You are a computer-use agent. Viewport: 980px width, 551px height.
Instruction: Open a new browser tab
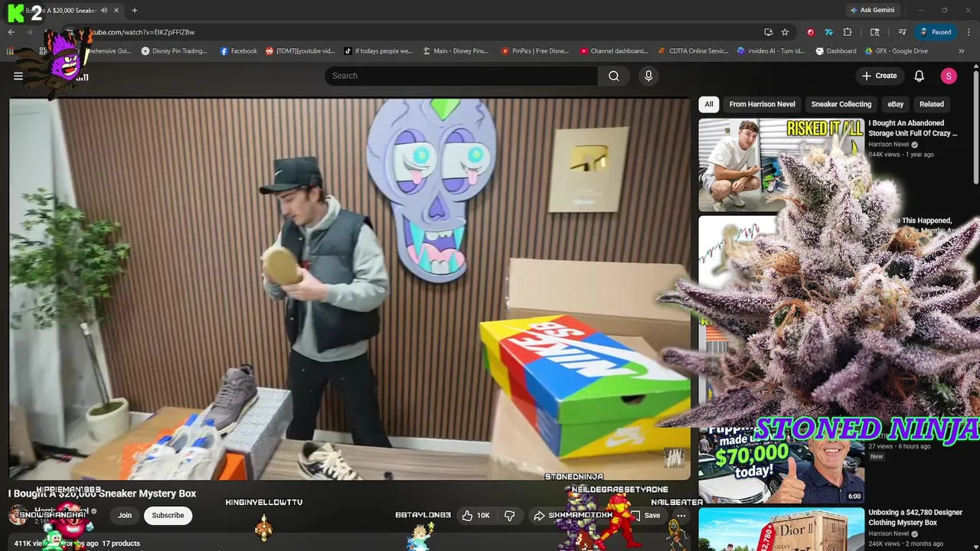point(134,10)
